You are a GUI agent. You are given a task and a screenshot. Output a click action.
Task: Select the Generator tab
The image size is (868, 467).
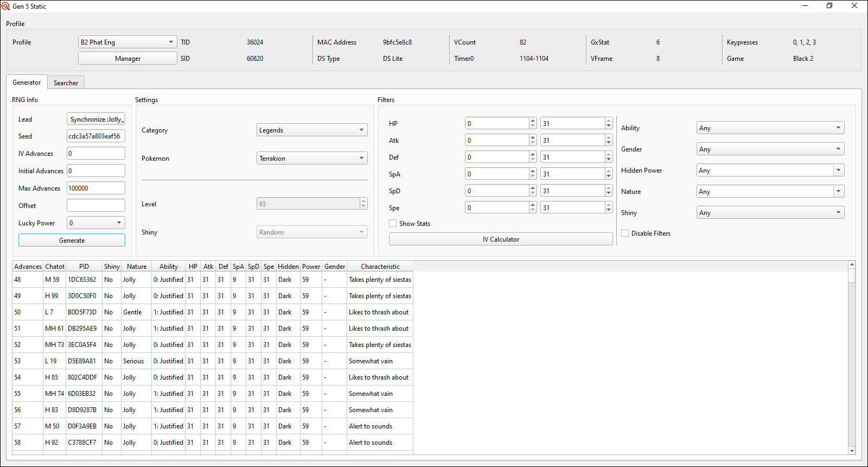pyautogui.click(x=27, y=83)
